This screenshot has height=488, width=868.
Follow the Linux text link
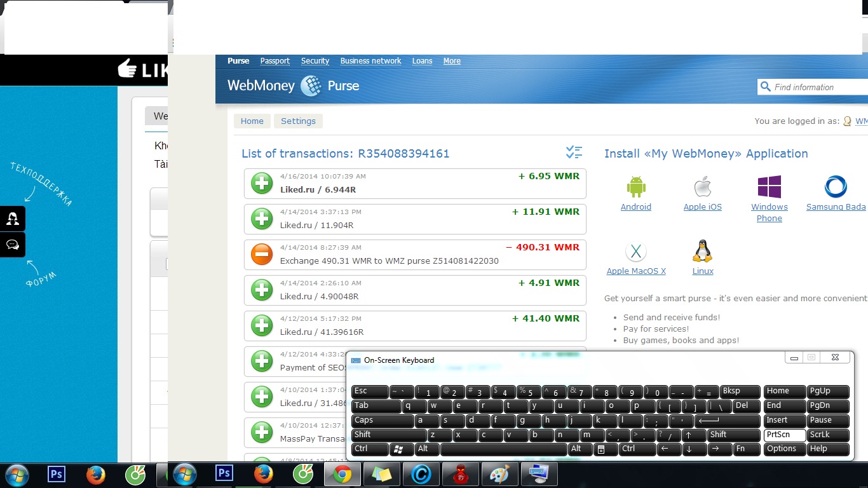point(703,271)
